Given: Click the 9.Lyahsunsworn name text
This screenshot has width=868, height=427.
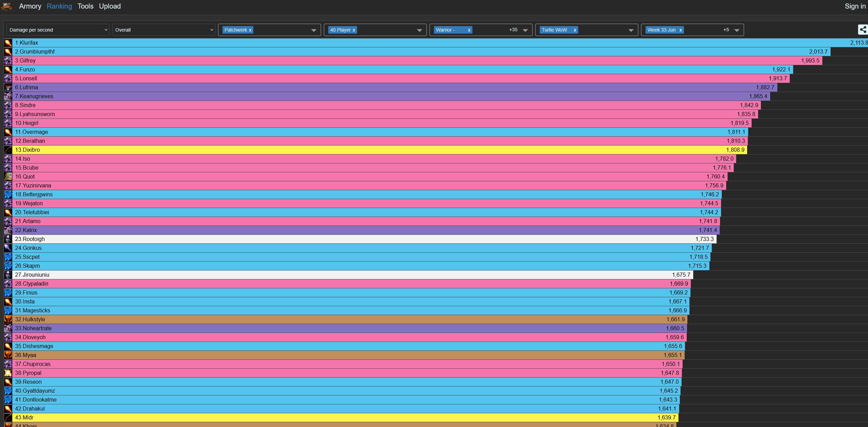Looking at the screenshot, I should tap(35, 114).
